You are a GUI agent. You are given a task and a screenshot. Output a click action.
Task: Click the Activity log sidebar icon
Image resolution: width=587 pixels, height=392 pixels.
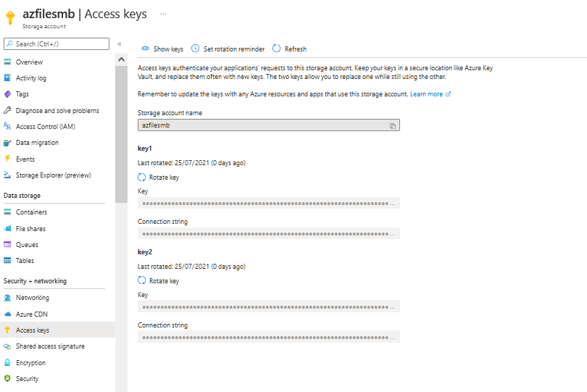(7, 78)
